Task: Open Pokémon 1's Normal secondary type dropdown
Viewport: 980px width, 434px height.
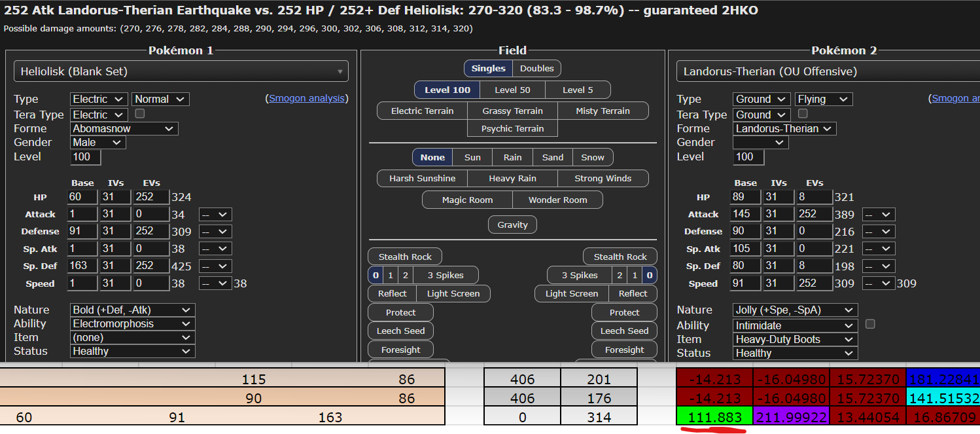Action: (160, 99)
